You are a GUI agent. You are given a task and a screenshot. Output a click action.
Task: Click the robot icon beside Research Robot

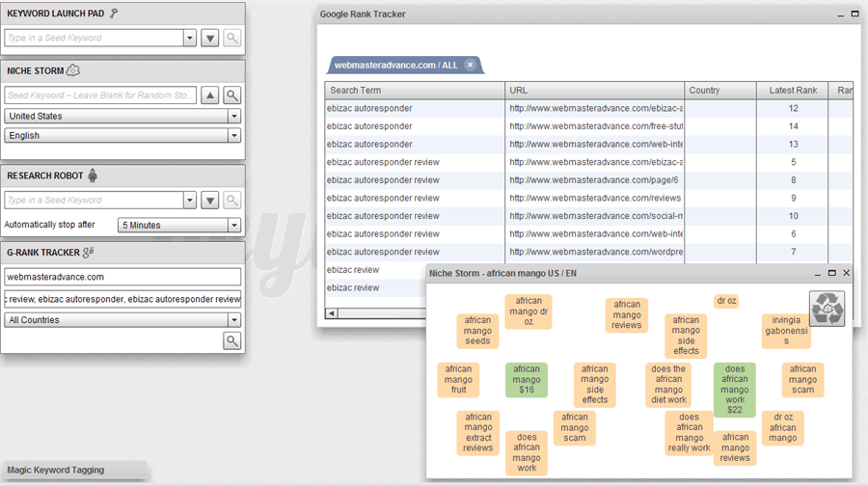click(93, 175)
